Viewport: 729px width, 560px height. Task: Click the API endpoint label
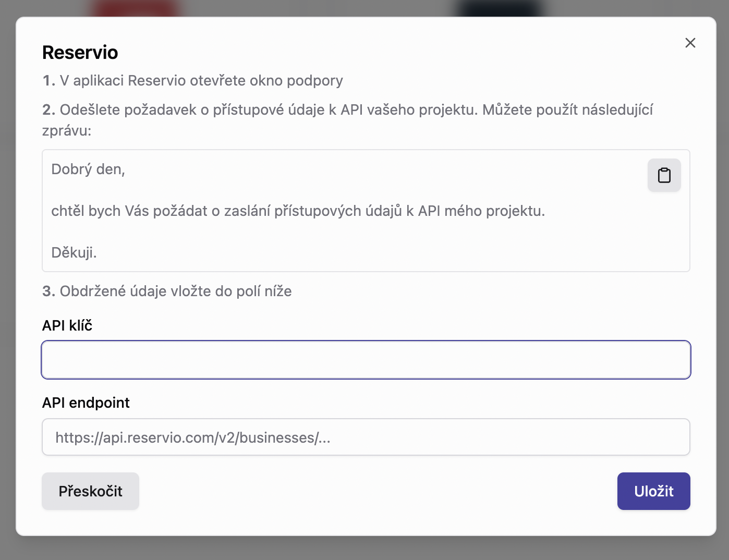(x=86, y=403)
